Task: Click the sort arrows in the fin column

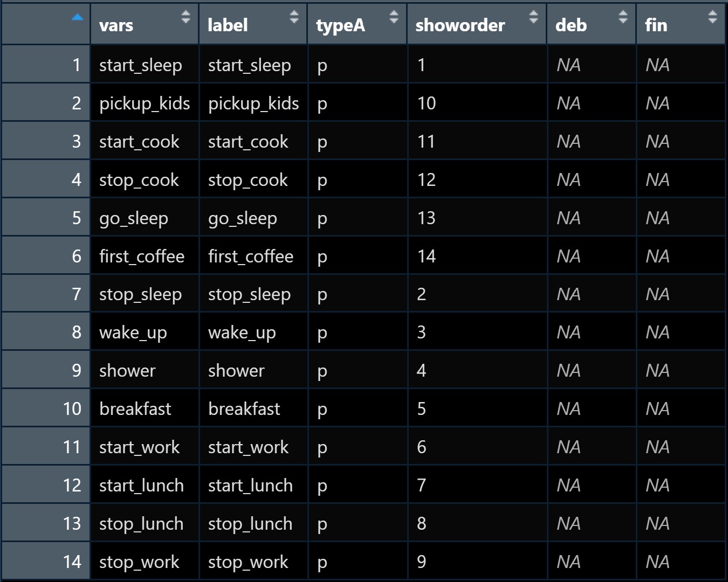Action: [x=712, y=17]
